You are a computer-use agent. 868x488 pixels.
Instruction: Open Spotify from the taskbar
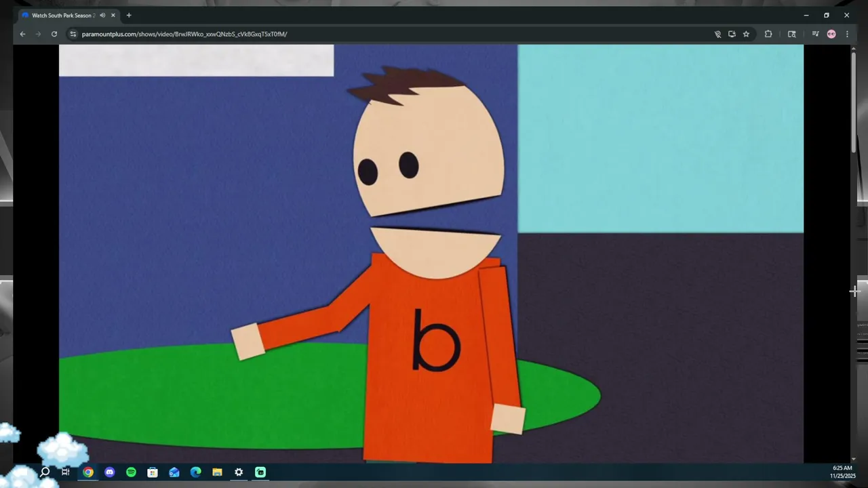pyautogui.click(x=131, y=472)
